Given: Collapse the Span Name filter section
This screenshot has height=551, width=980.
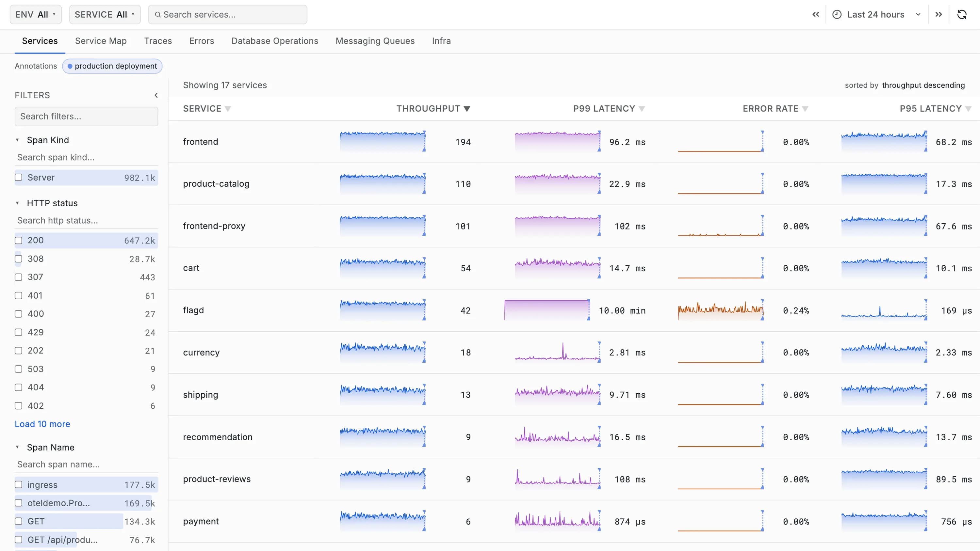Looking at the screenshot, I should pos(17,447).
